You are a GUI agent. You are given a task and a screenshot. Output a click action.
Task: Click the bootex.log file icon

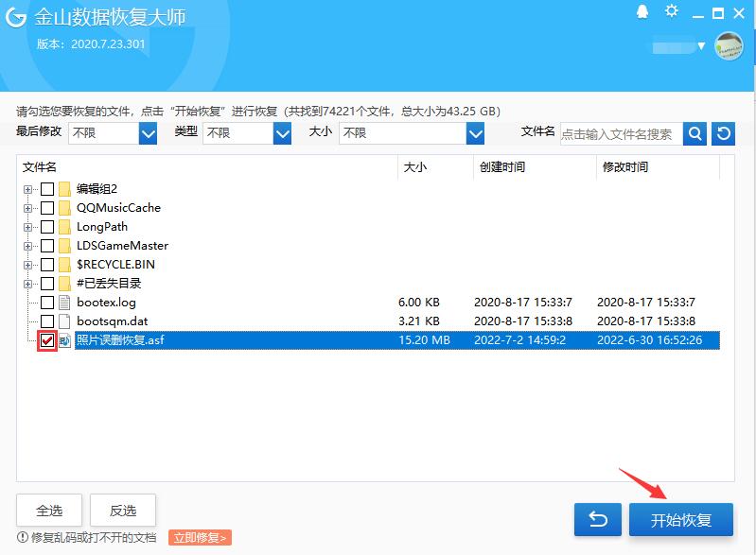pyautogui.click(x=64, y=302)
